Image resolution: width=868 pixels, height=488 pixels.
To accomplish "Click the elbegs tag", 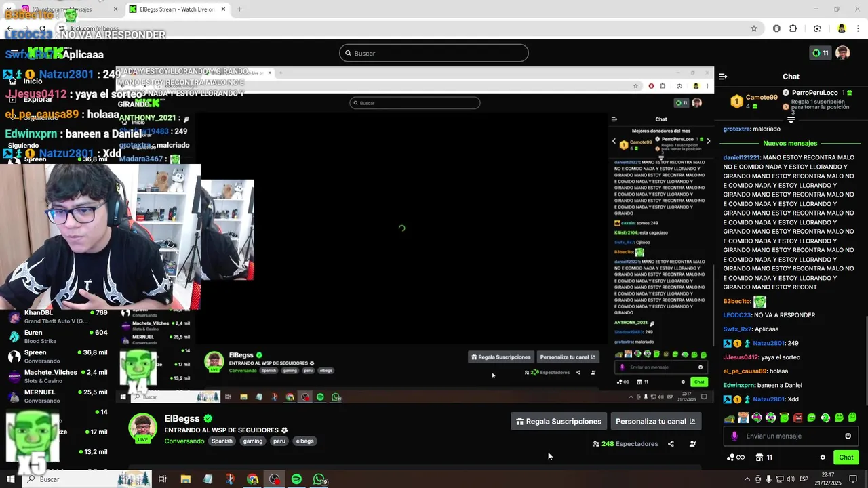I will 305,441.
